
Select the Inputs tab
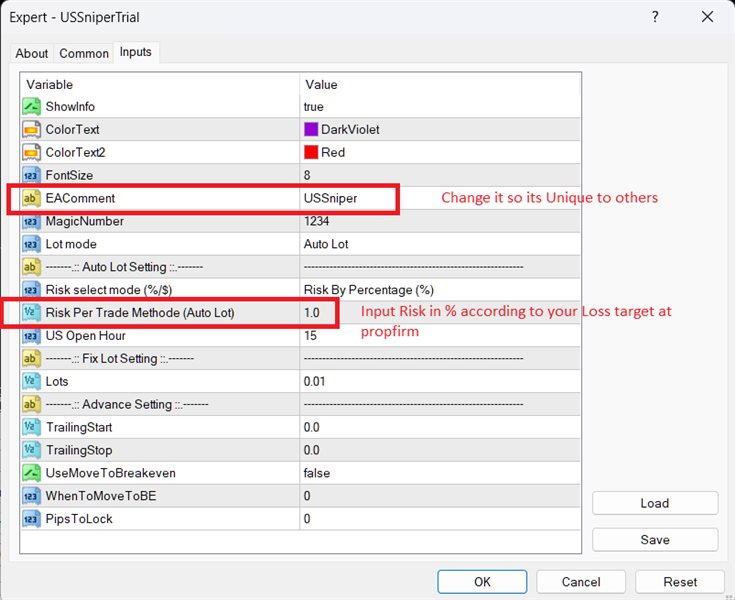click(135, 52)
